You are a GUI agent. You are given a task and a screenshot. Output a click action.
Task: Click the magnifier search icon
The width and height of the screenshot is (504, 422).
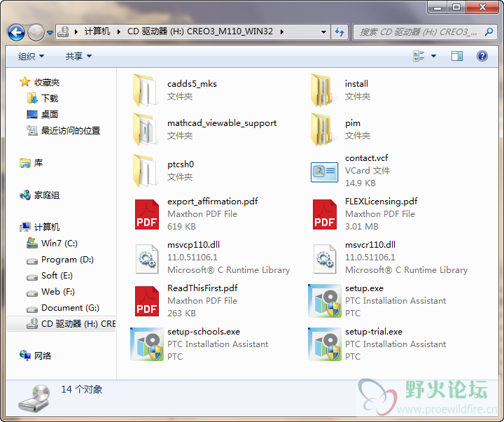tap(489, 31)
